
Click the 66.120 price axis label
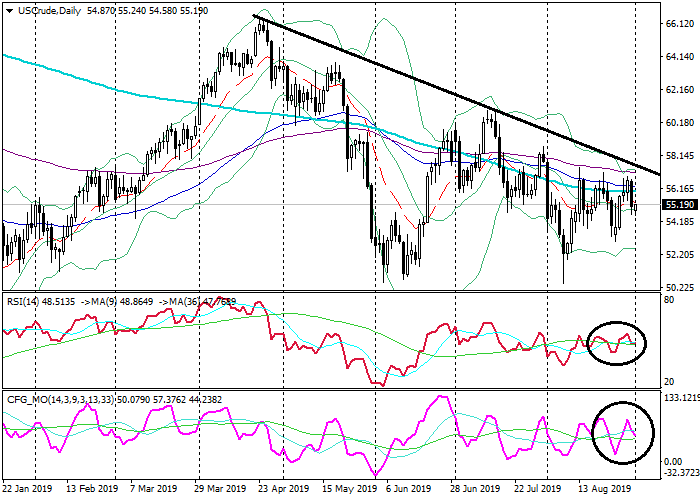[x=679, y=24]
